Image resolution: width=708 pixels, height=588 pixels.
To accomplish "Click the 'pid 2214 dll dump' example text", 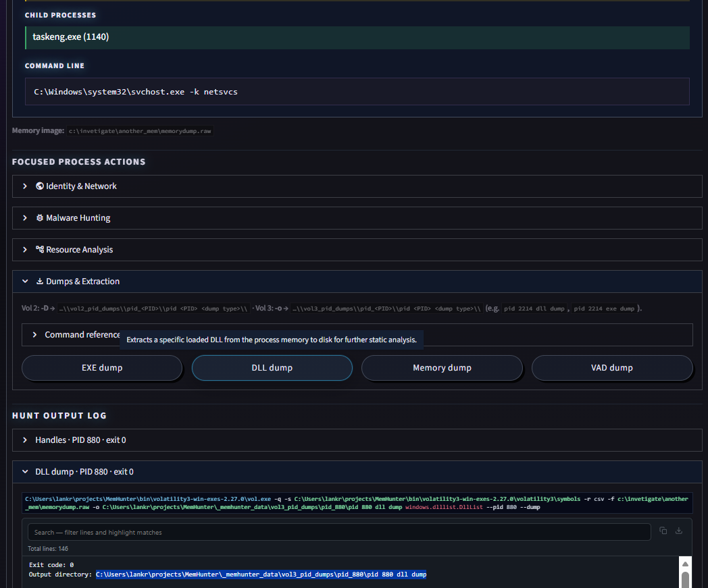I will (x=534, y=309).
